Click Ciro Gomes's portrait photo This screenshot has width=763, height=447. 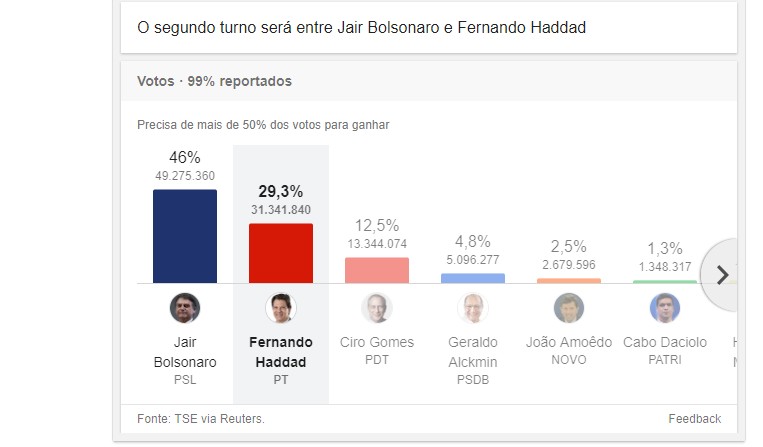tap(377, 308)
